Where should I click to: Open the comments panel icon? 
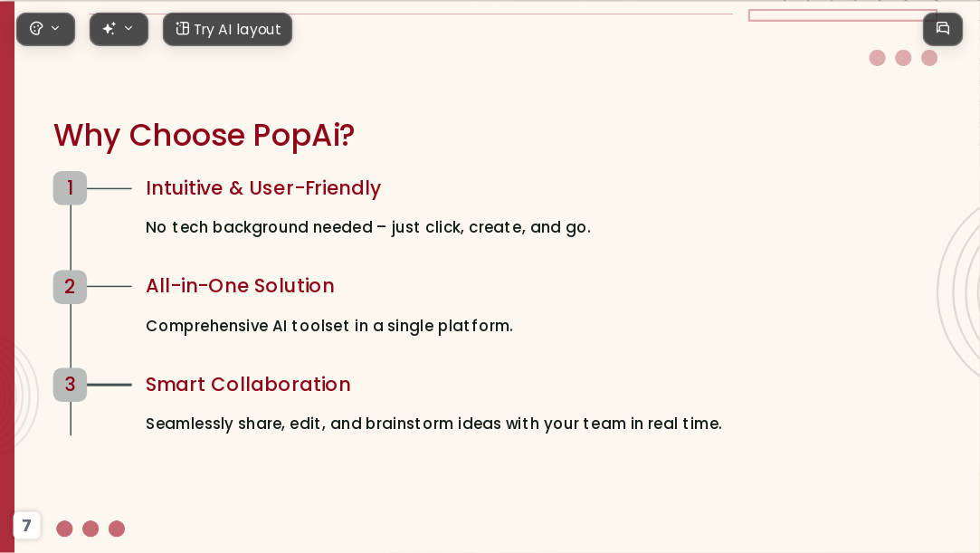tap(943, 29)
